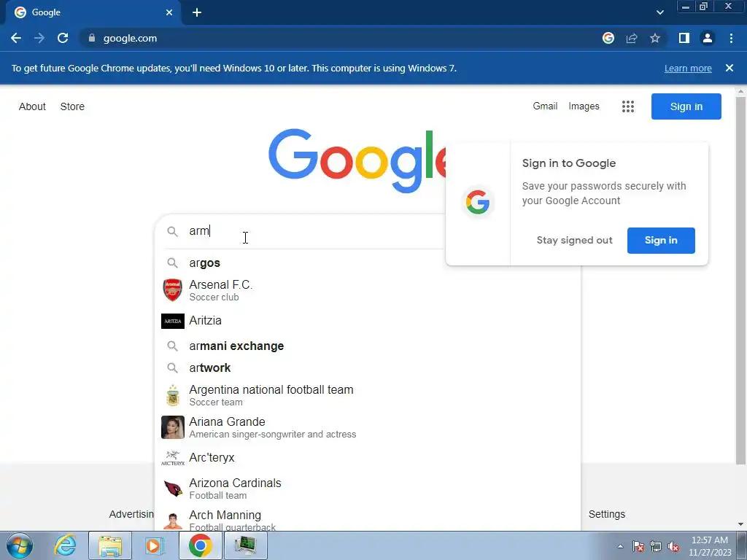
Task: Click the Store link
Action: pyautogui.click(x=72, y=106)
